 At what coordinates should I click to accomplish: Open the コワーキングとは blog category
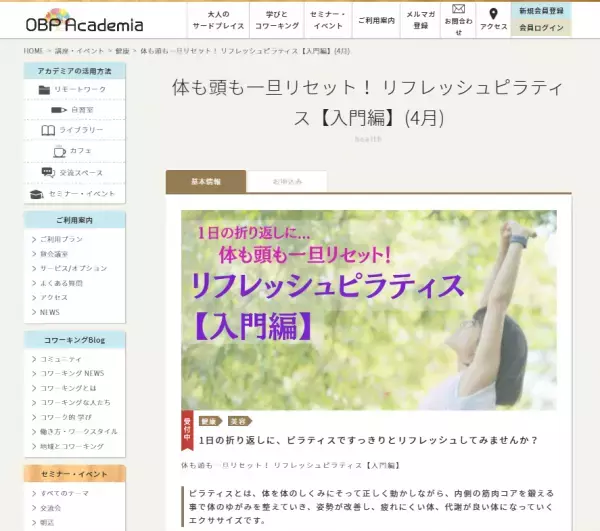[x=68, y=388]
